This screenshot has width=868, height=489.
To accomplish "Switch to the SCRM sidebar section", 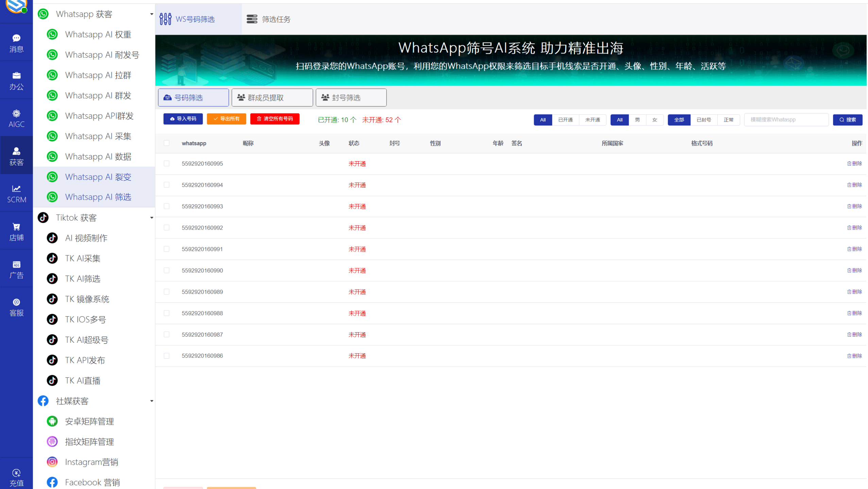I will [16, 193].
